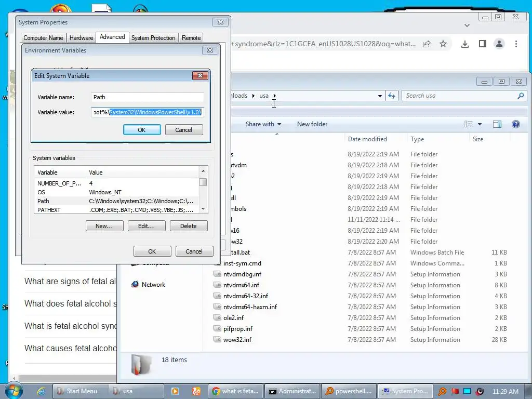Click New... under System variables
The image size is (532, 399).
104,226
